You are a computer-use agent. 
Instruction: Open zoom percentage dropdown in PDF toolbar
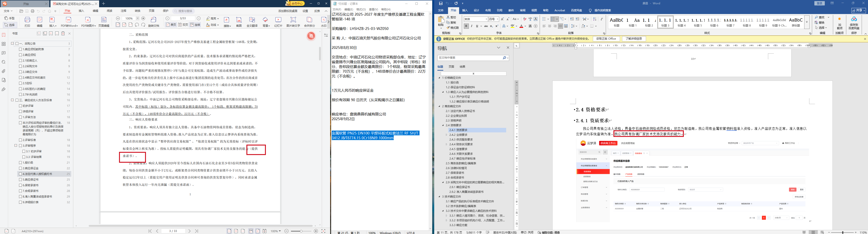click(138, 19)
